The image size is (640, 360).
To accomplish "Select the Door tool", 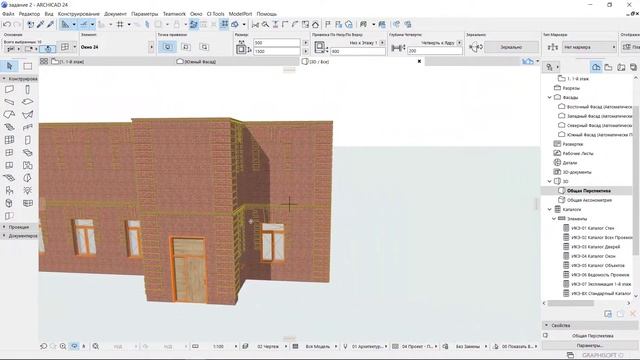I will pyautogui.click(x=27, y=140).
